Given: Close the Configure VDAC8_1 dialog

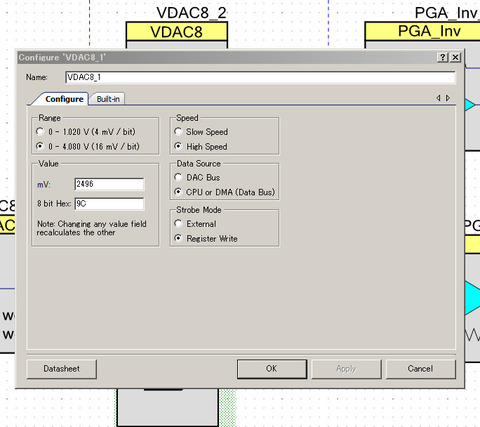Looking at the screenshot, I should [x=455, y=57].
